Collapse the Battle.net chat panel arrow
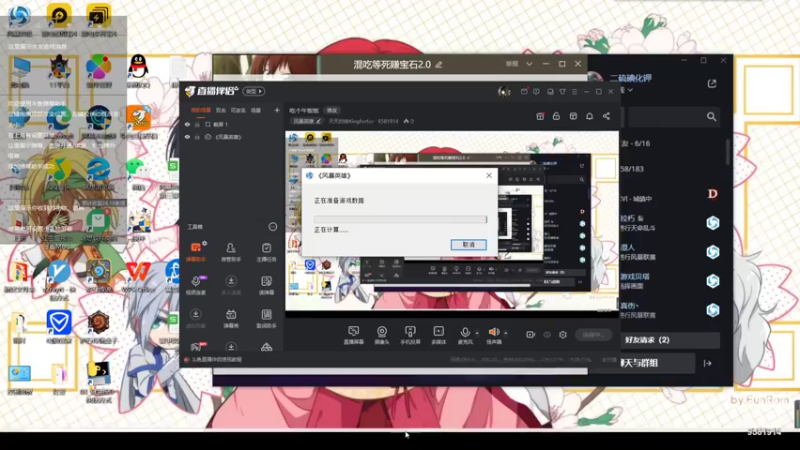Image resolution: width=800 pixels, height=450 pixels. (708, 363)
